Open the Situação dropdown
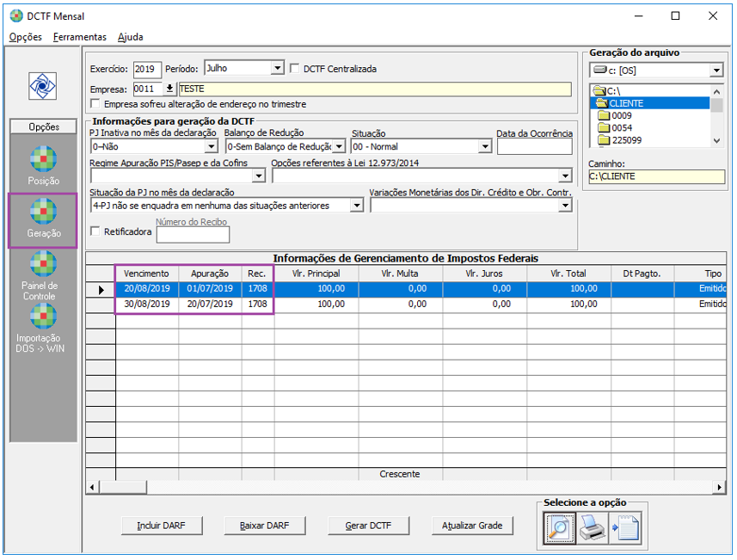The width and height of the screenshot is (737, 560). (485, 147)
